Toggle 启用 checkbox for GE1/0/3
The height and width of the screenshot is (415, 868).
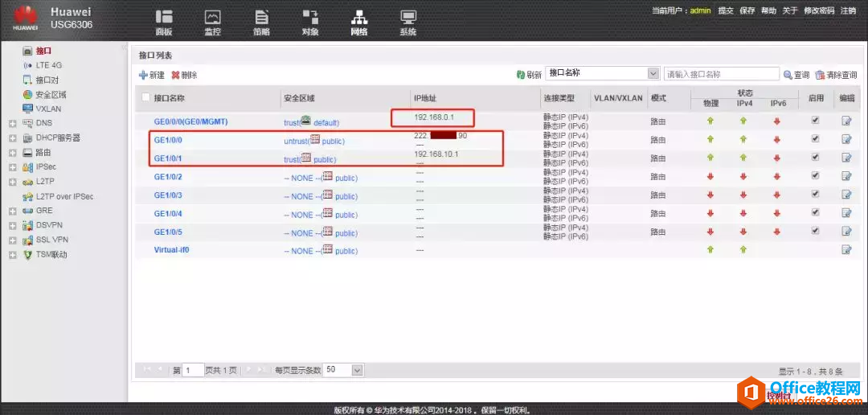pos(816,193)
